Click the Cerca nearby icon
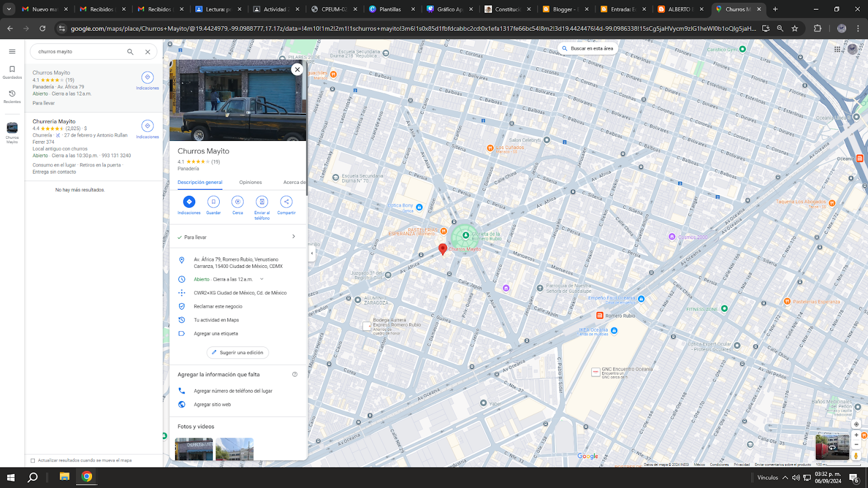This screenshot has height=488, width=868. [x=238, y=202]
